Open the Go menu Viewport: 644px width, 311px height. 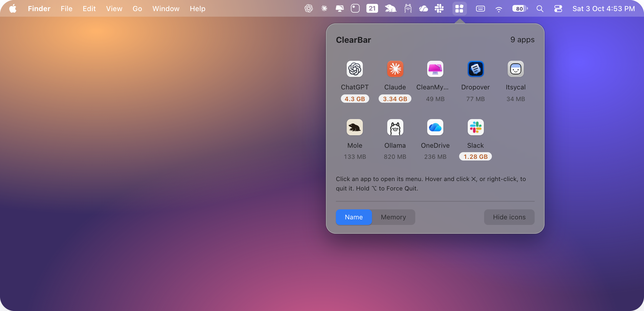pyautogui.click(x=137, y=9)
